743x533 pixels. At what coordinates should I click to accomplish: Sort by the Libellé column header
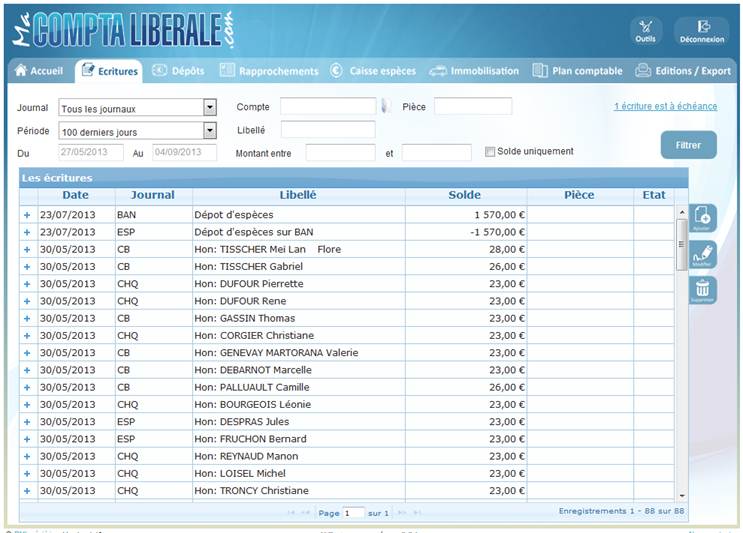(298, 195)
